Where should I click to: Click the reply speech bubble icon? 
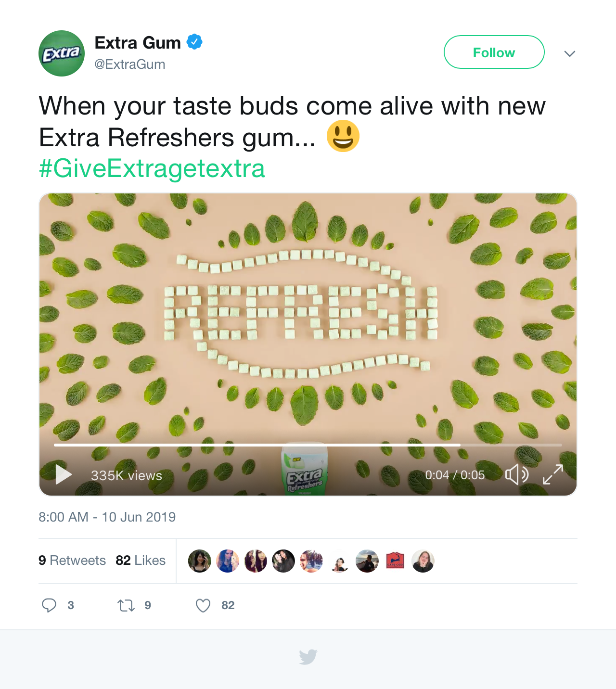(x=49, y=605)
